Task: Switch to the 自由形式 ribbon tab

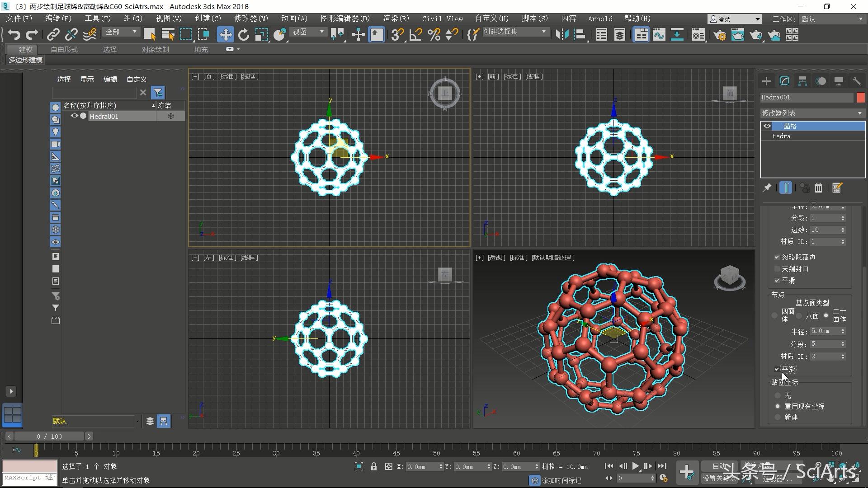Action: click(x=63, y=49)
